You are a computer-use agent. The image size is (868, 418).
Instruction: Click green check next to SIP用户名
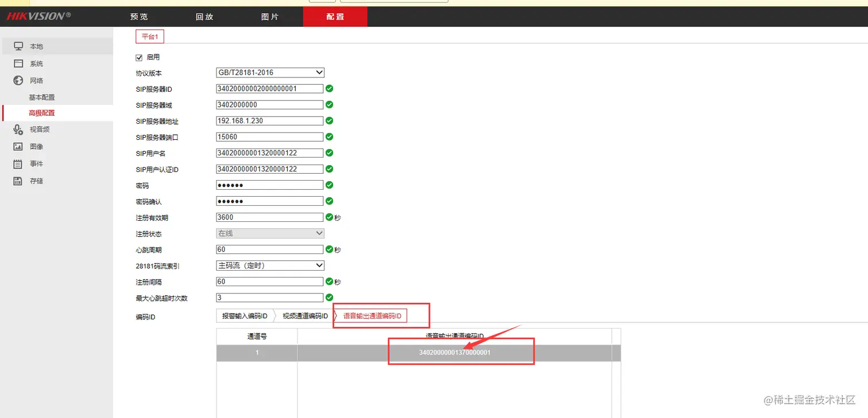tap(330, 153)
